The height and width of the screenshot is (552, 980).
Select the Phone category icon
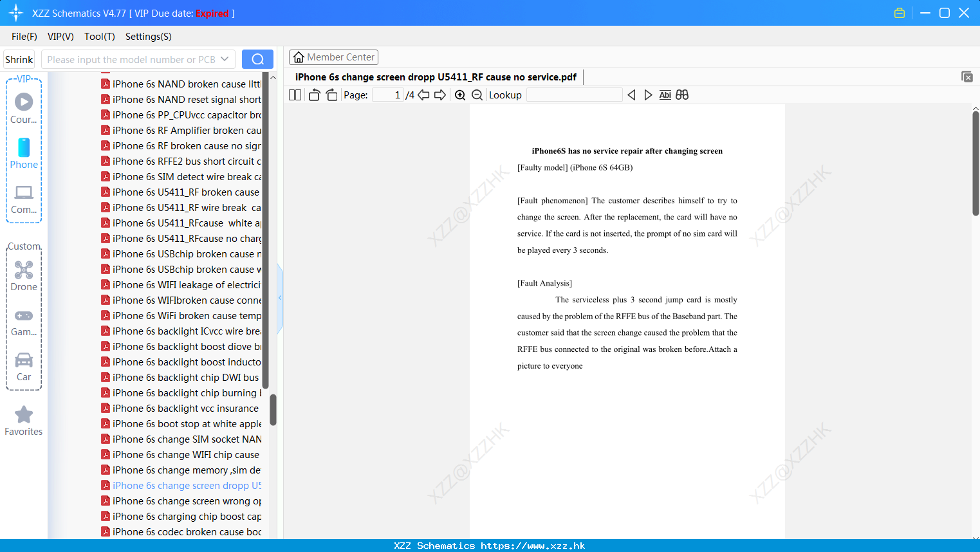coord(24,153)
